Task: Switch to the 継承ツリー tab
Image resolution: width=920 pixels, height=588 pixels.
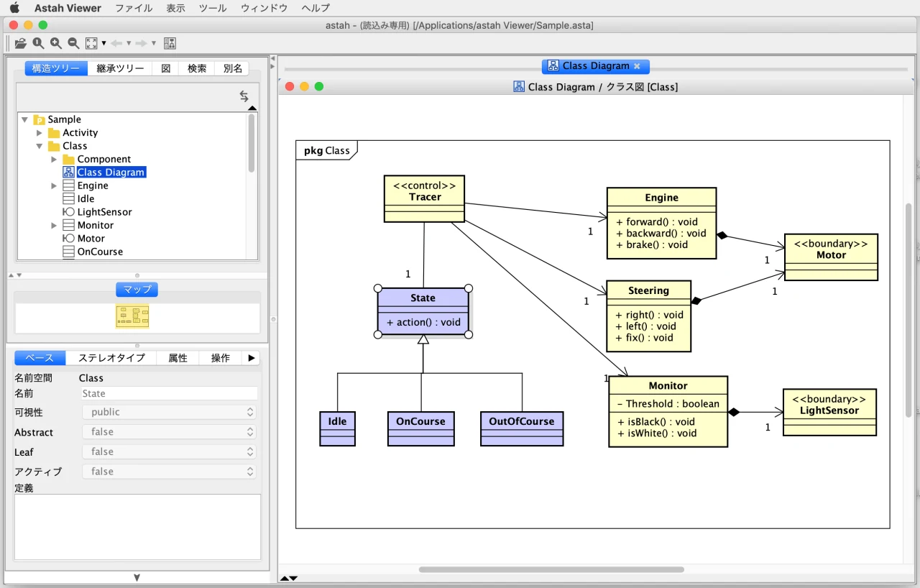Action: click(x=120, y=68)
